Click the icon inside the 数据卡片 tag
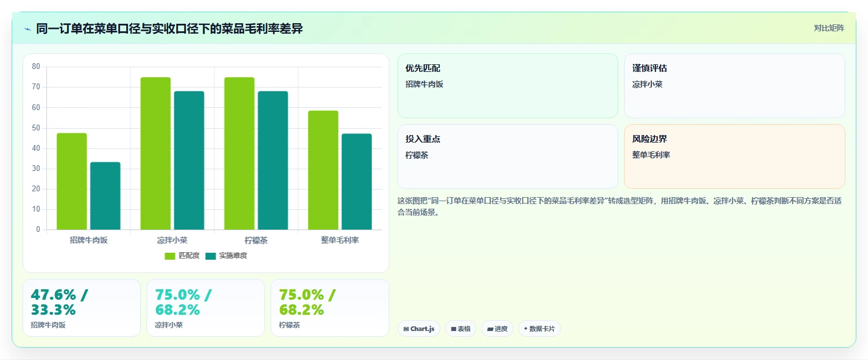 click(526, 329)
